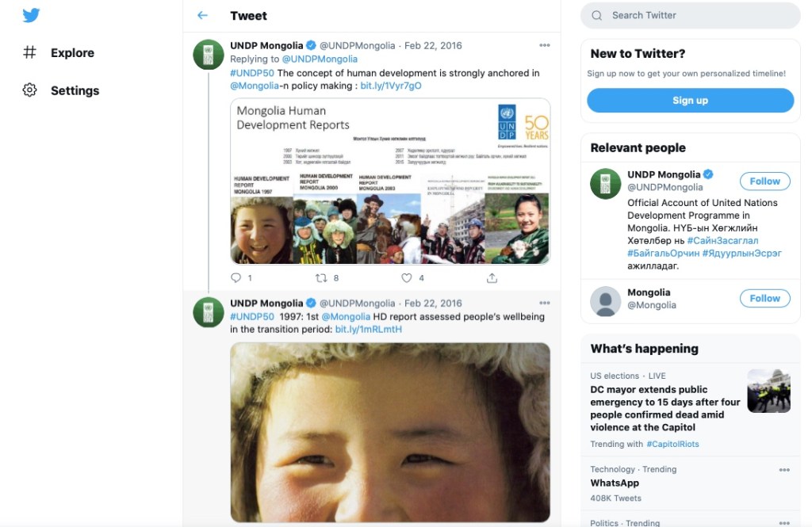
Task: Click the Twitter bird logo
Action: click(x=31, y=15)
